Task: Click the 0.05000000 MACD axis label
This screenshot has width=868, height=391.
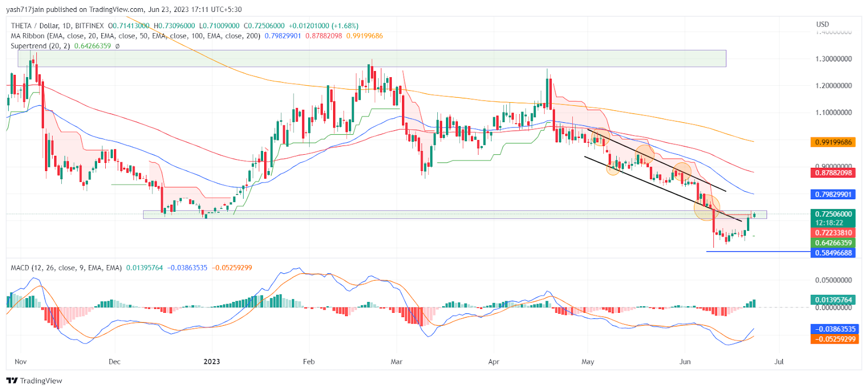Action: coord(833,280)
